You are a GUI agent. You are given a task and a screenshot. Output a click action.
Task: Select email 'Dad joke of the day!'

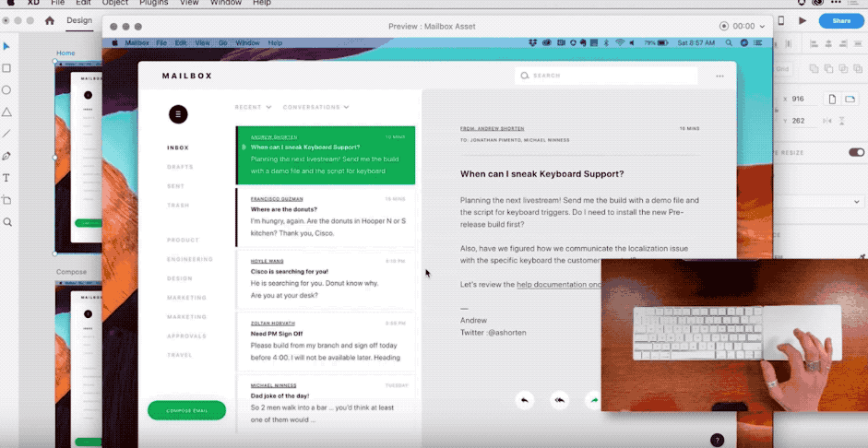(326, 403)
